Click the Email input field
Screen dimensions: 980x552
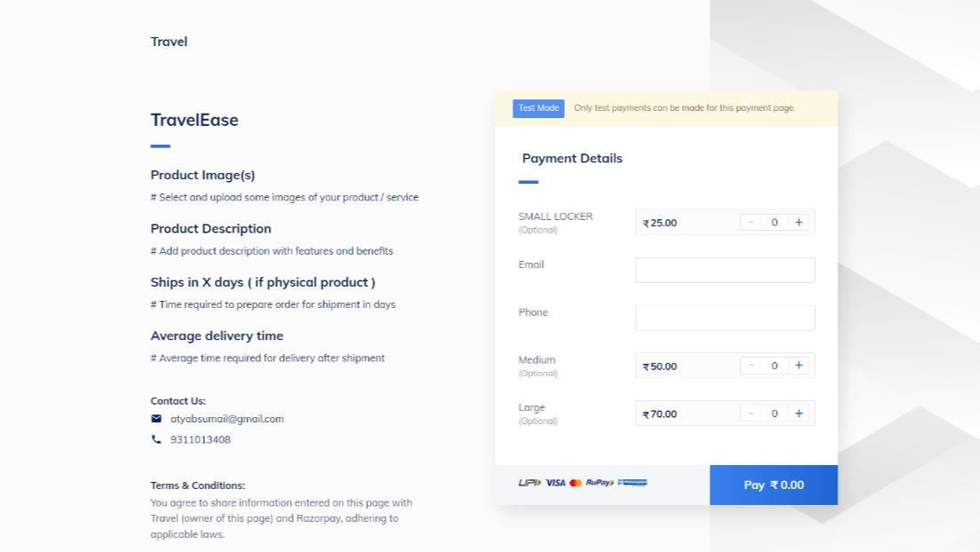point(725,270)
